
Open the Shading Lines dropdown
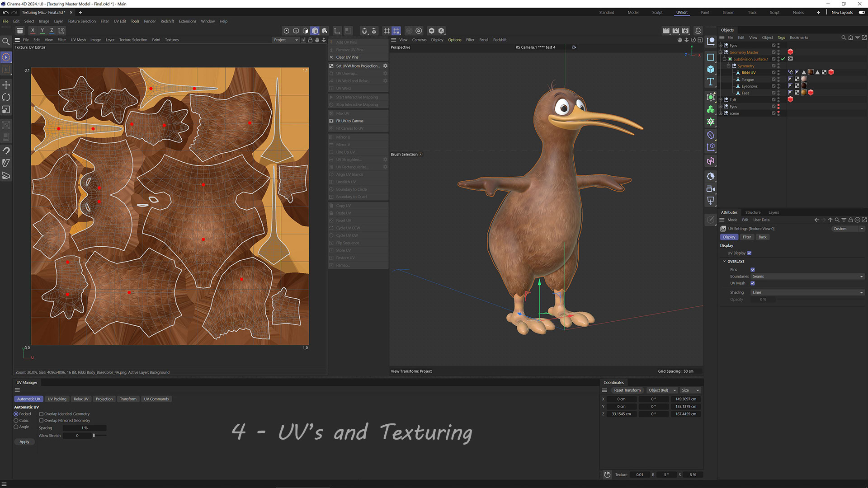pyautogui.click(x=807, y=293)
